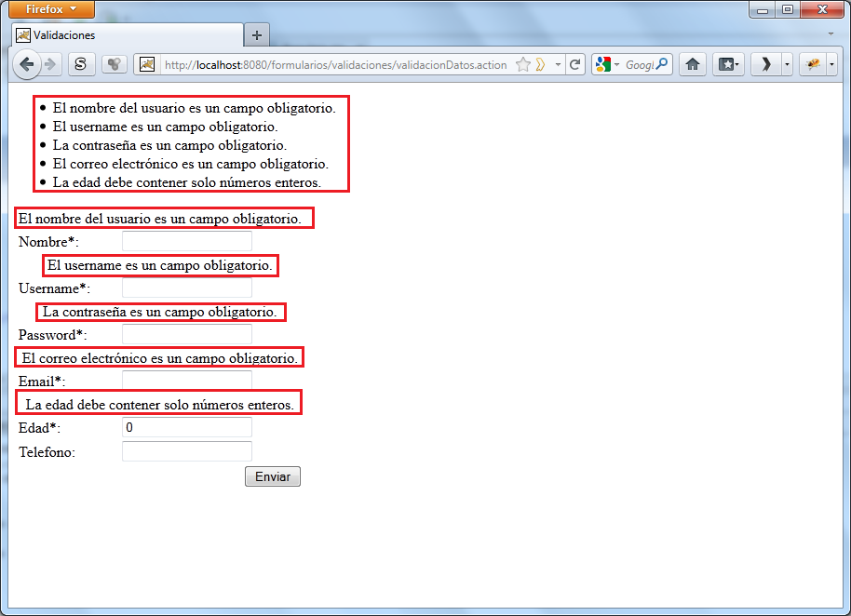This screenshot has width=851, height=616.
Task: Open the location bar history dropdown
Action: click(559, 64)
